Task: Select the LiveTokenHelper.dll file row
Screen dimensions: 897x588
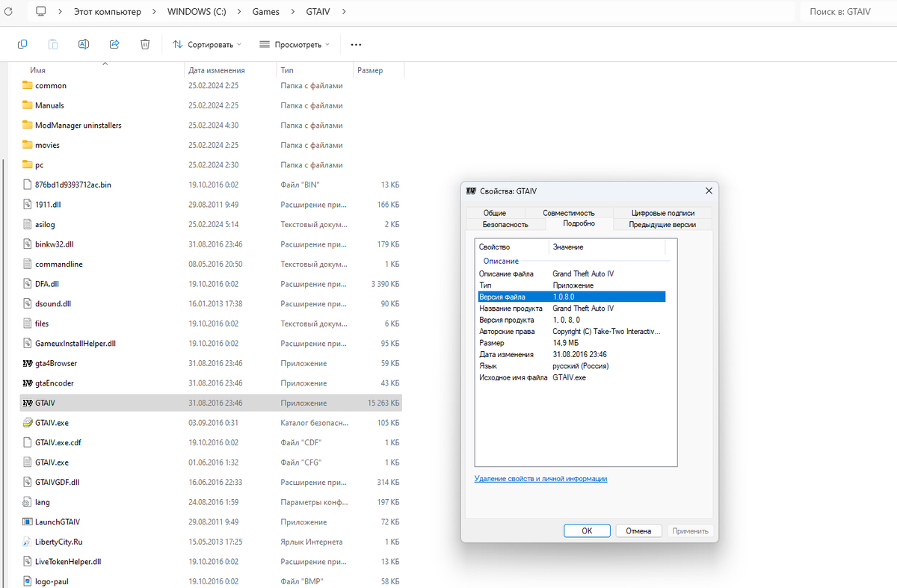Action: coord(212,561)
